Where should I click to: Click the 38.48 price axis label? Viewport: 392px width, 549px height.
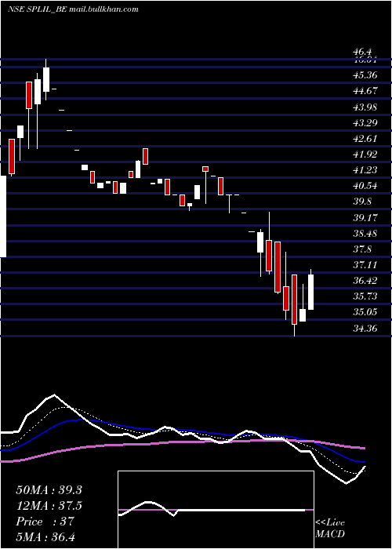tap(366, 234)
